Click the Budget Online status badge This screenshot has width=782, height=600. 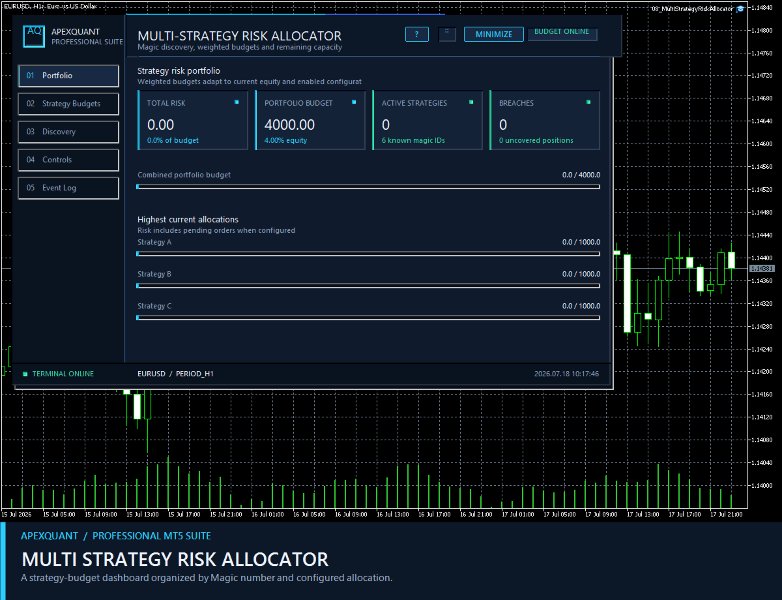562,32
